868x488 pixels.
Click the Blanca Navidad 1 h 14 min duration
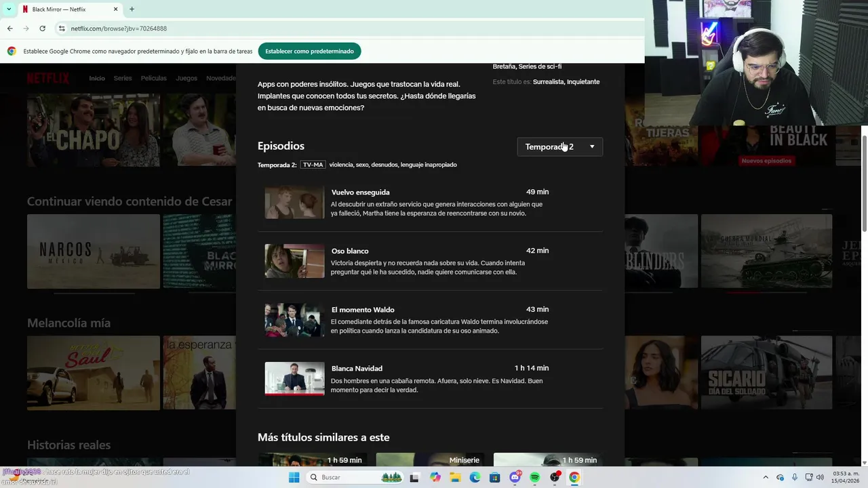pyautogui.click(x=532, y=368)
